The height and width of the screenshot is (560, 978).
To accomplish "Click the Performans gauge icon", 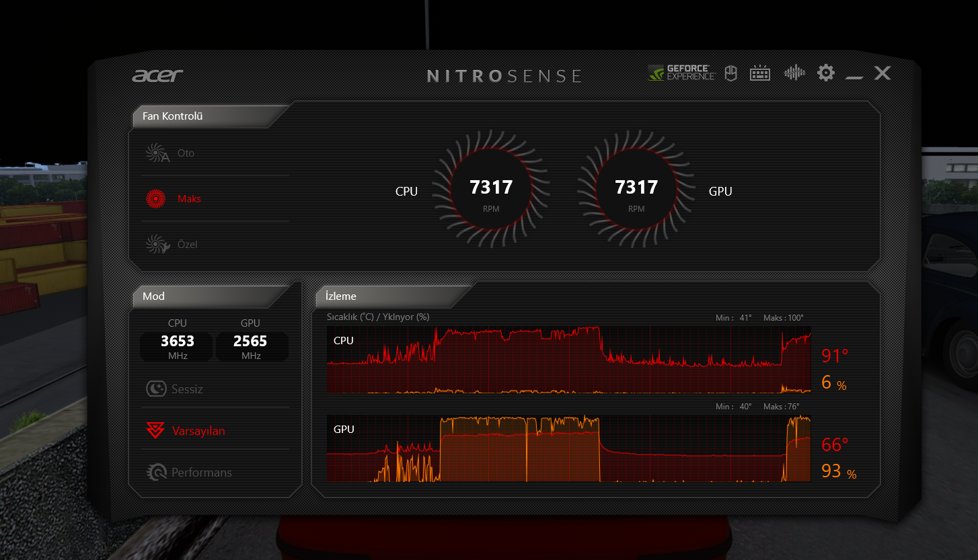I will click(x=156, y=472).
